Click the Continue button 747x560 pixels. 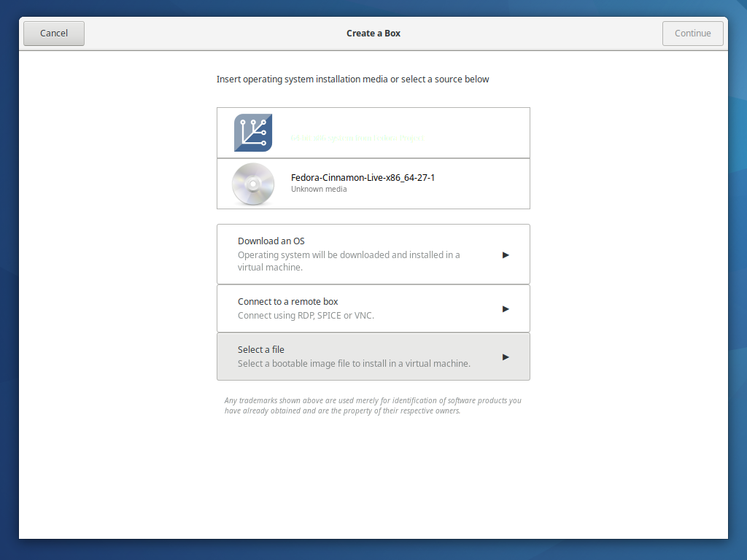click(693, 34)
